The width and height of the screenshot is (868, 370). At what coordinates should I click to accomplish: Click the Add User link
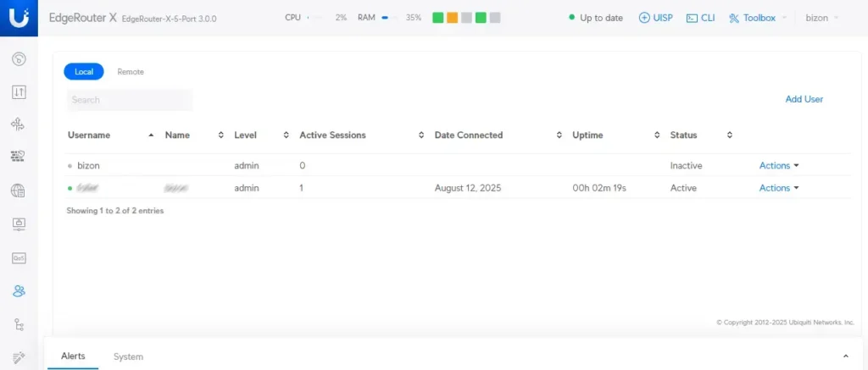(804, 100)
